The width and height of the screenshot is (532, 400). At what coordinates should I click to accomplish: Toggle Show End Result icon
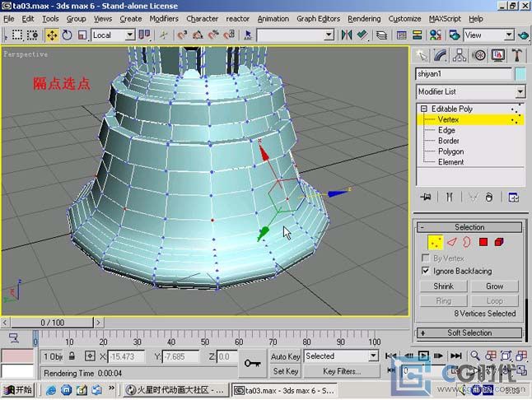pos(449,197)
